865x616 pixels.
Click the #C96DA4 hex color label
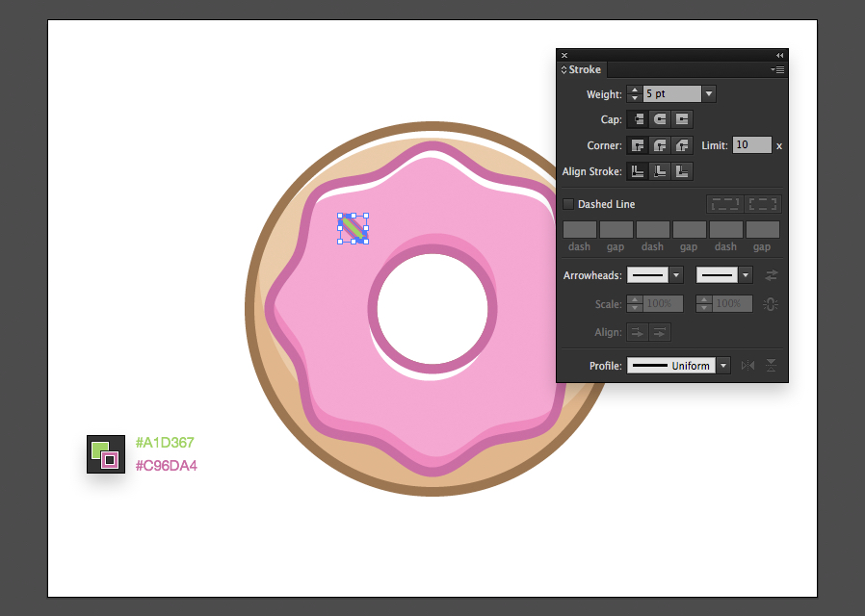pyautogui.click(x=167, y=466)
